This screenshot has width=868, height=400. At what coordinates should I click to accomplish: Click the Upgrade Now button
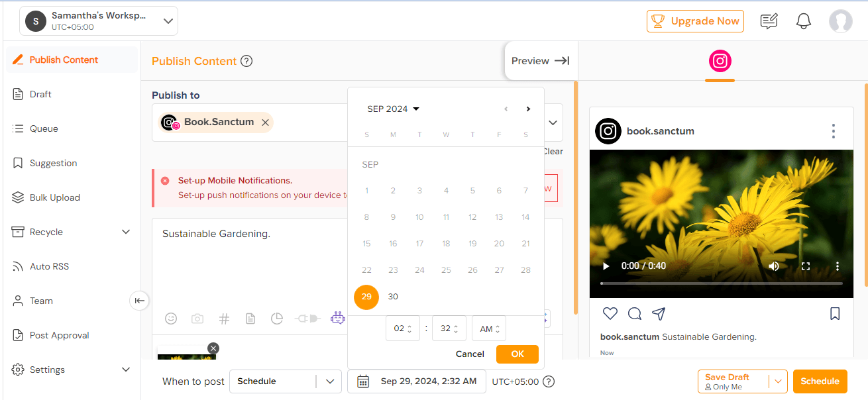tap(695, 21)
